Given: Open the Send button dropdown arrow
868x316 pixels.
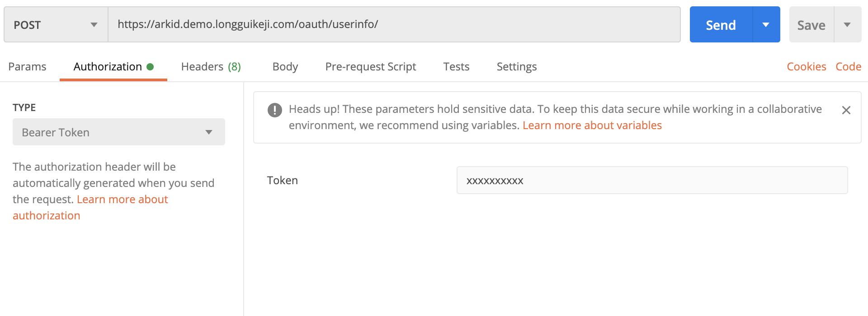Looking at the screenshot, I should pyautogui.click(x=766, y=25).
